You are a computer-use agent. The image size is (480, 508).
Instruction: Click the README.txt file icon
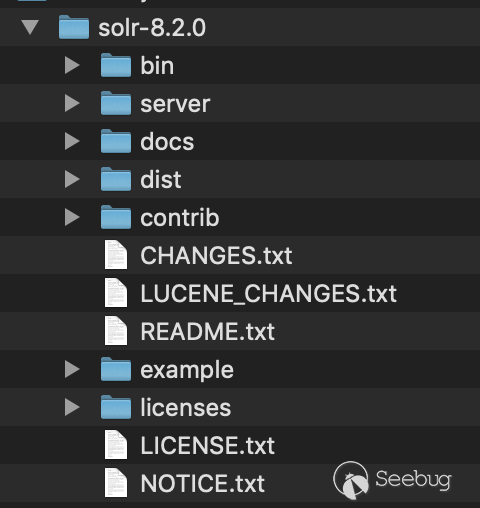click(x=116, y=331)
